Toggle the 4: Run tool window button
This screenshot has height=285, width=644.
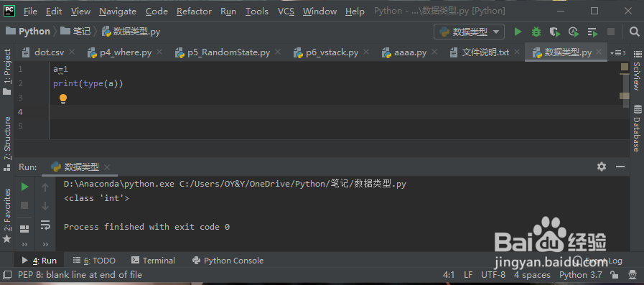pos(39,261)
